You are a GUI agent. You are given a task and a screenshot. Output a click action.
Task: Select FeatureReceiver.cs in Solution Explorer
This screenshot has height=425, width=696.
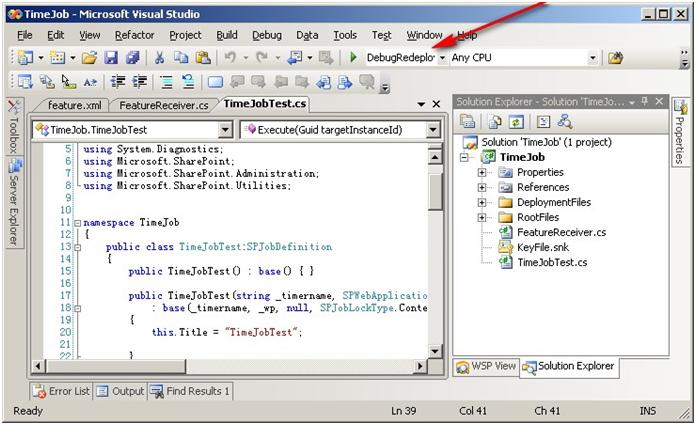point(561,232)
